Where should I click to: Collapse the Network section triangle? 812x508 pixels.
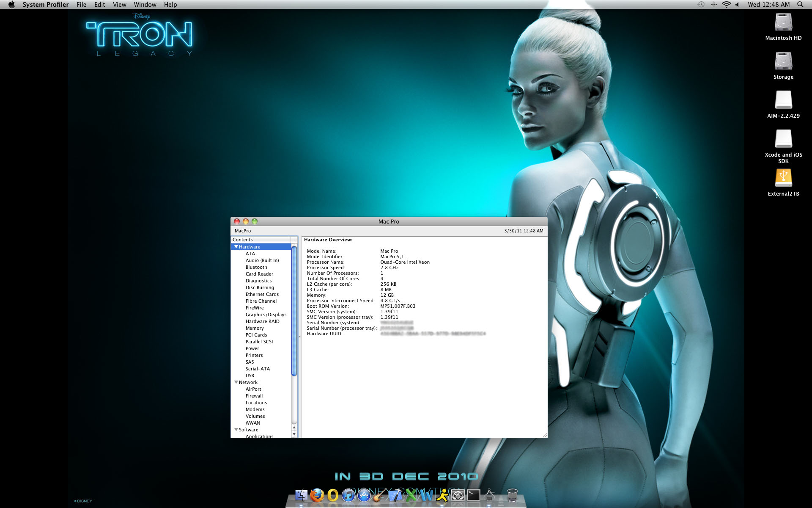[236, 382]
